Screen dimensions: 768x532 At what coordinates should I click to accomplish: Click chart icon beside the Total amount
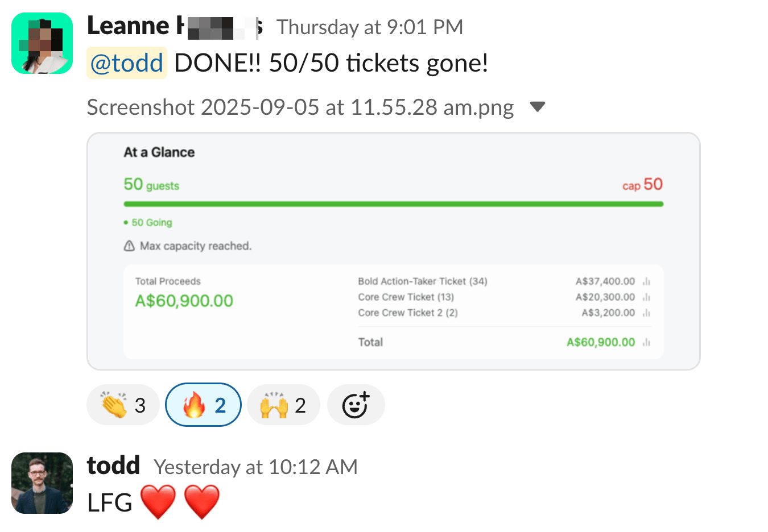(x=646, y=342)
